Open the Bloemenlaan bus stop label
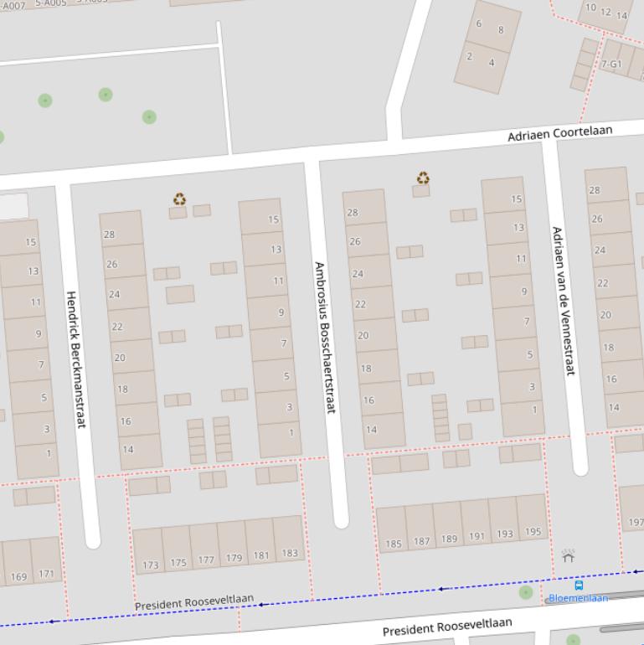 [578, 598]
